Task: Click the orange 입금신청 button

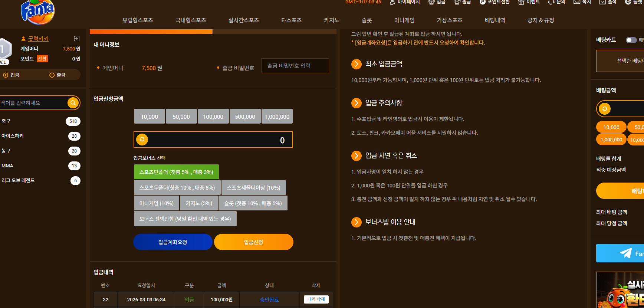Action: tap(254, 242)
